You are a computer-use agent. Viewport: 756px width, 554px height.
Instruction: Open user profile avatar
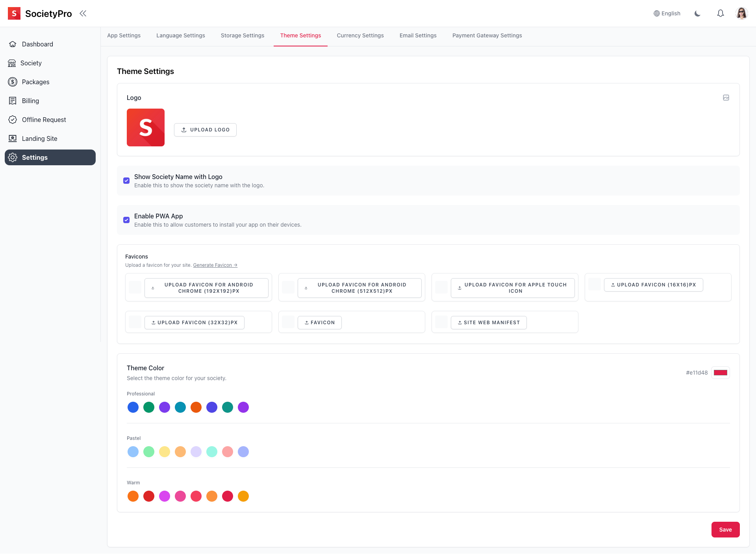[x=741, y=13]
